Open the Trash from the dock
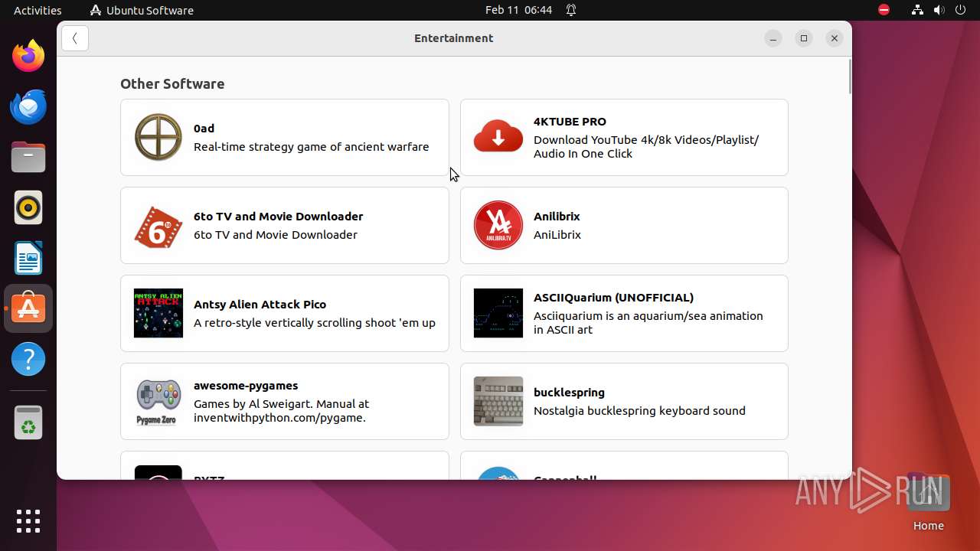 click(x=28, y=422)
